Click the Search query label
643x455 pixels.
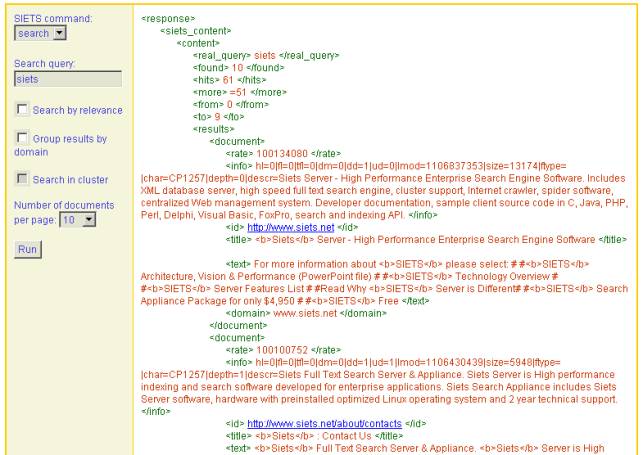[44, 64]
